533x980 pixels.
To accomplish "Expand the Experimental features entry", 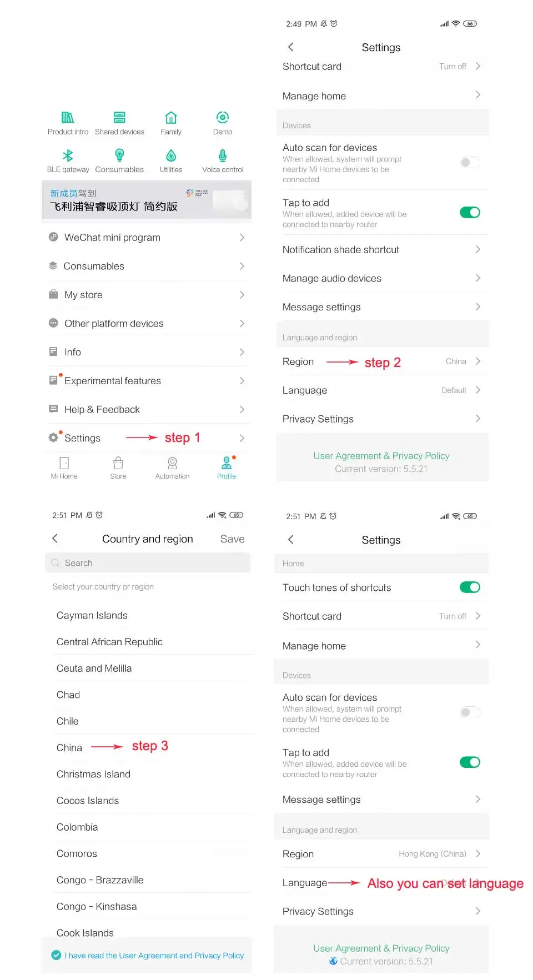I will click(147, 381).
